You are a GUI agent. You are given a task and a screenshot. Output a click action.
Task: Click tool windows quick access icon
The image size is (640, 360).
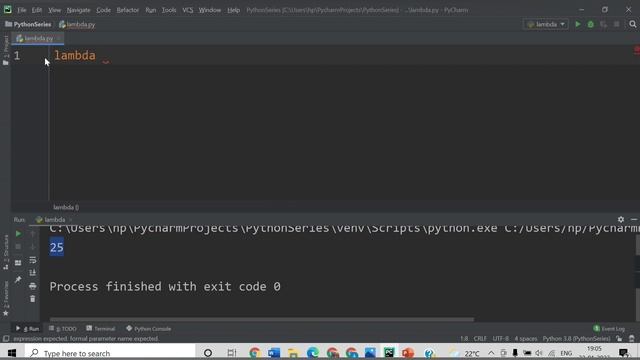(x=6, y=339)
